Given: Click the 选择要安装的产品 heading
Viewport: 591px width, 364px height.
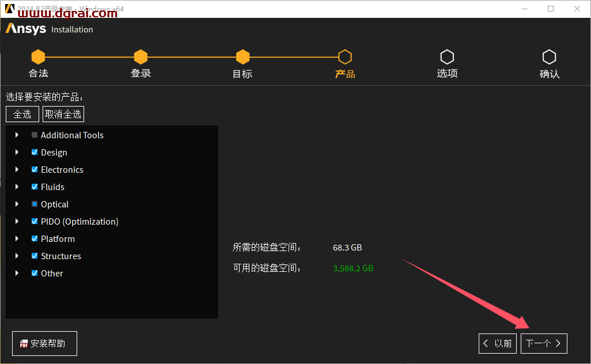Looking at the screenshot, I should tap(44, 97).
